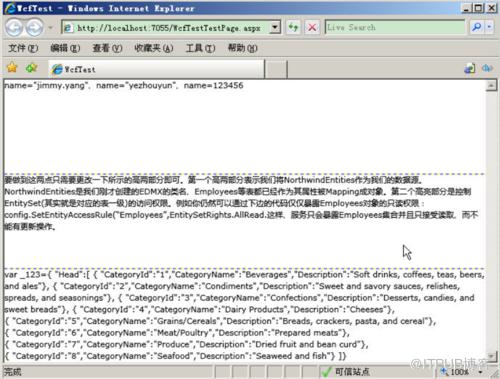Open Favorites Center star icon
Viewport: 500px width, 379px height.
pos(12,68)
